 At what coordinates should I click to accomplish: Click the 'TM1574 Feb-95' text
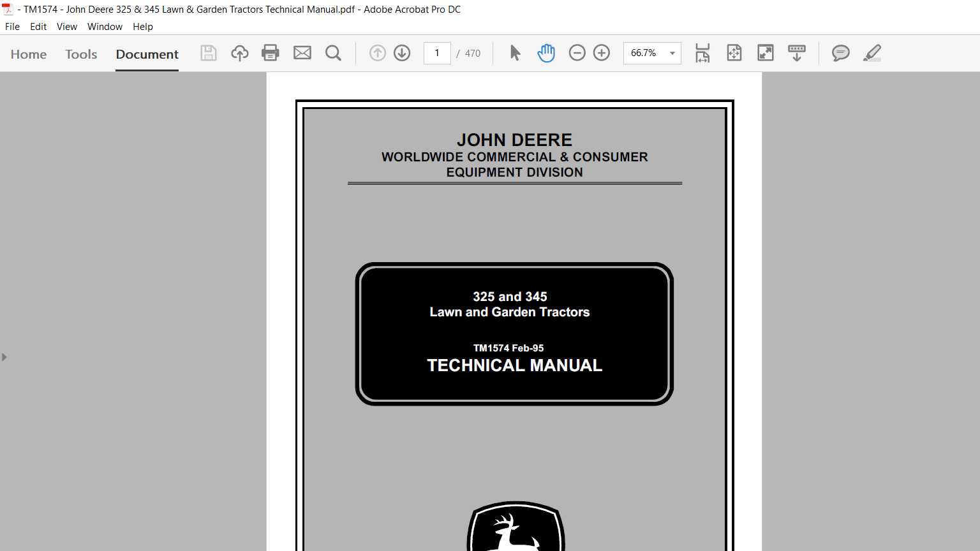tap(509, 348)
